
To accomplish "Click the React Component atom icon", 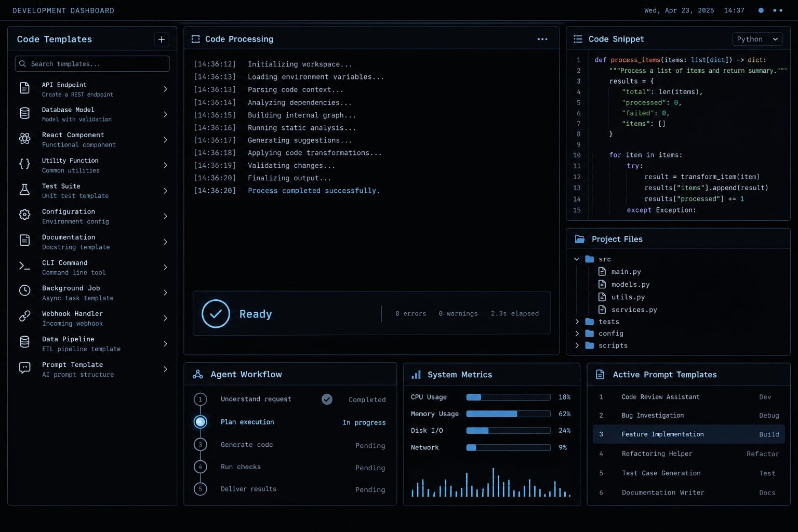I will pos(24,138).
